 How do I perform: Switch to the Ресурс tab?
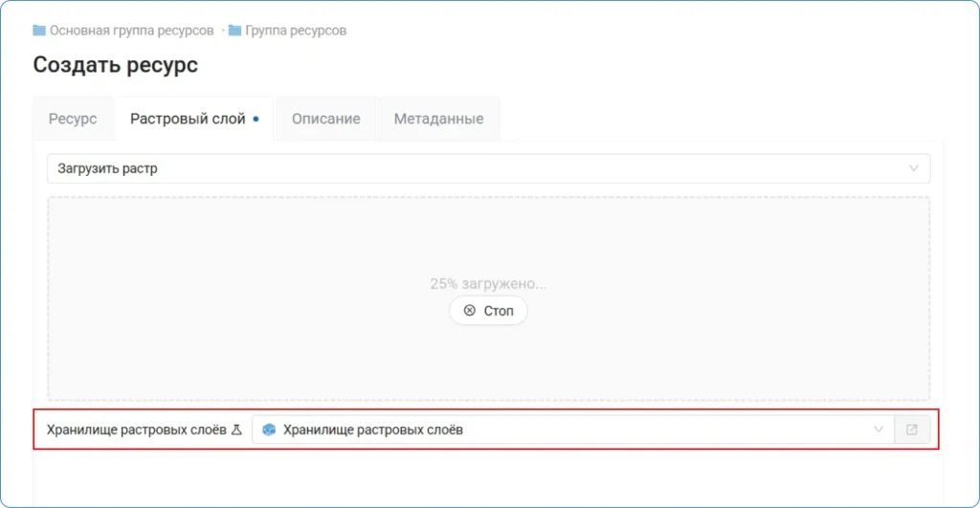pyautogui.click(x=73, y=119)
